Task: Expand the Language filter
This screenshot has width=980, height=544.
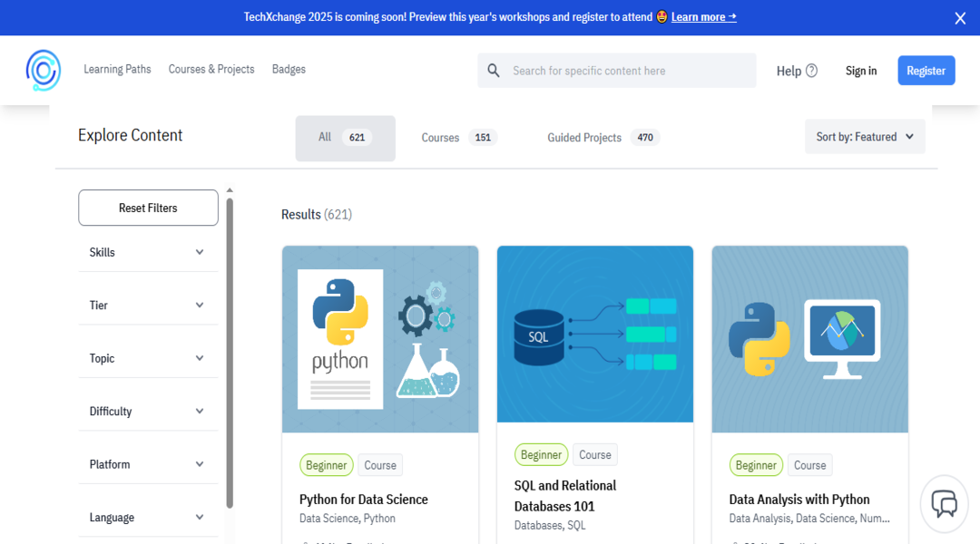Action: (x=148, y=518)
